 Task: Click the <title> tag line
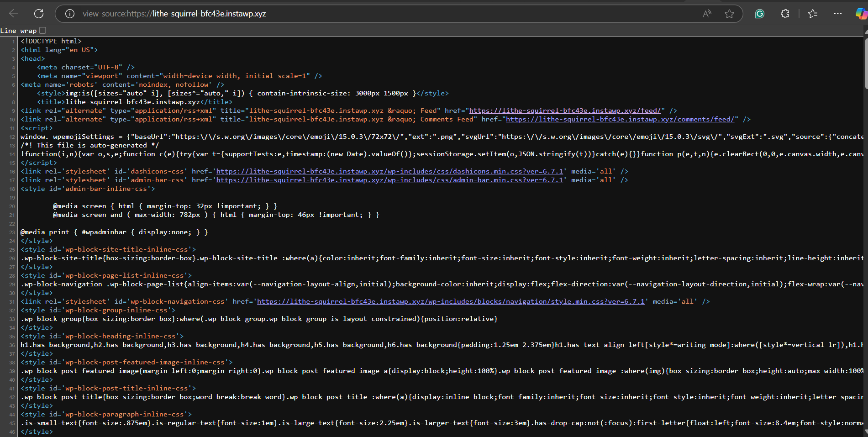[x=135, y=102]
